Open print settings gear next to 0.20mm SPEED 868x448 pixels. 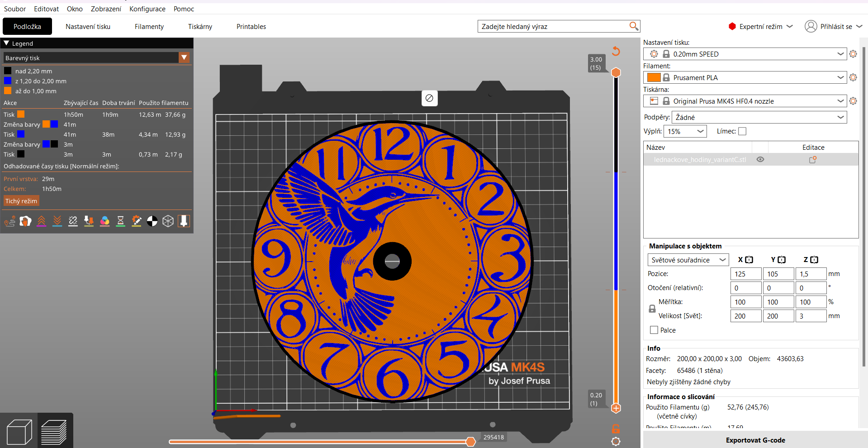pos(853,54)
